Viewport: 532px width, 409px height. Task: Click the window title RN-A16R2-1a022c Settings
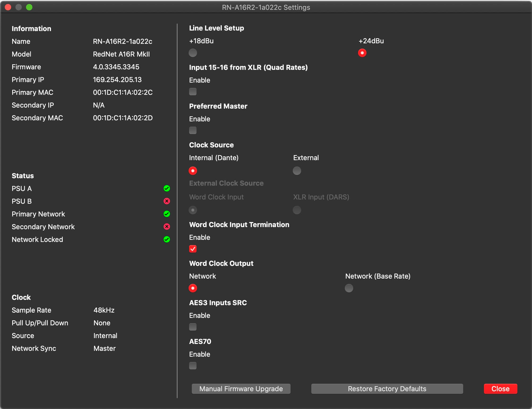pos(266,7)
